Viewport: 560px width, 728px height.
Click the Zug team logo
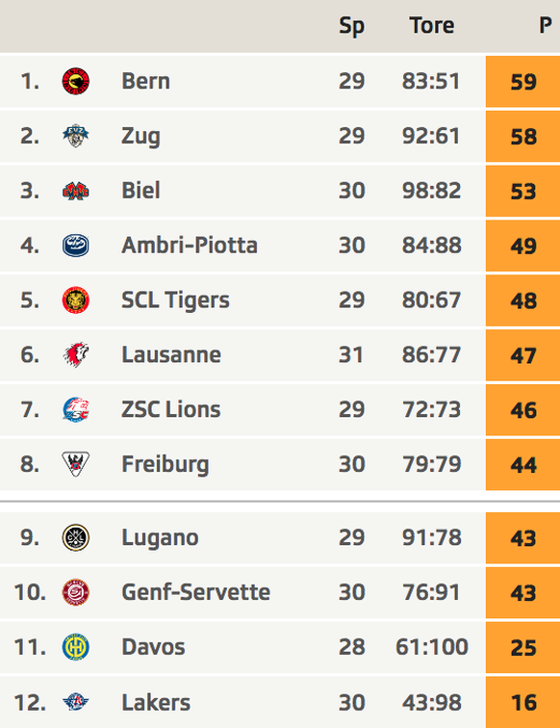pos(76,136)
